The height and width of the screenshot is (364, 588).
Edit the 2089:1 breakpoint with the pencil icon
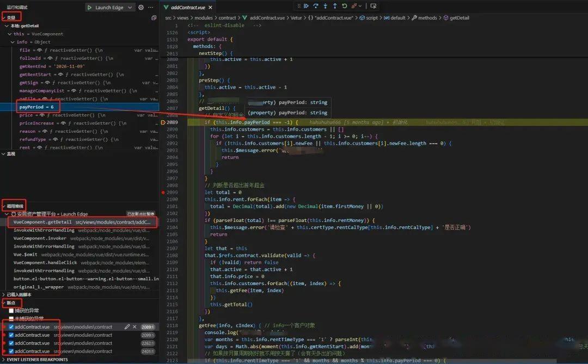[128, 326]
